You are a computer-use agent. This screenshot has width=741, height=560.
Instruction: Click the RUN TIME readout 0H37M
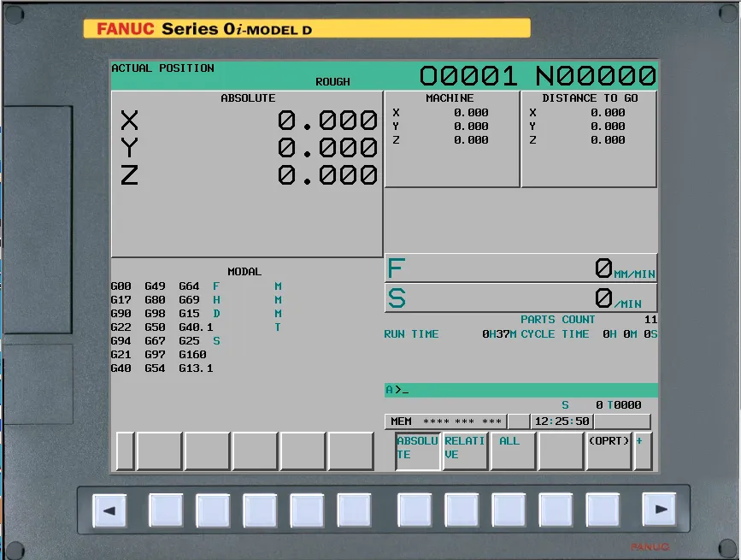pos(499,334)
